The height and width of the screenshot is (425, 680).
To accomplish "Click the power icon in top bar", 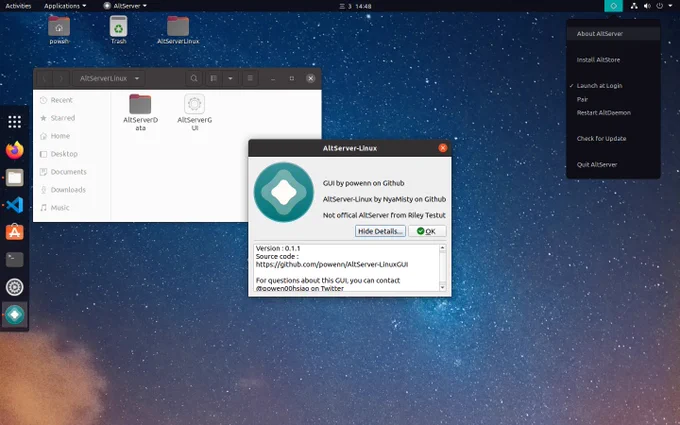I will pyautogui.click(x=660, y=6).
